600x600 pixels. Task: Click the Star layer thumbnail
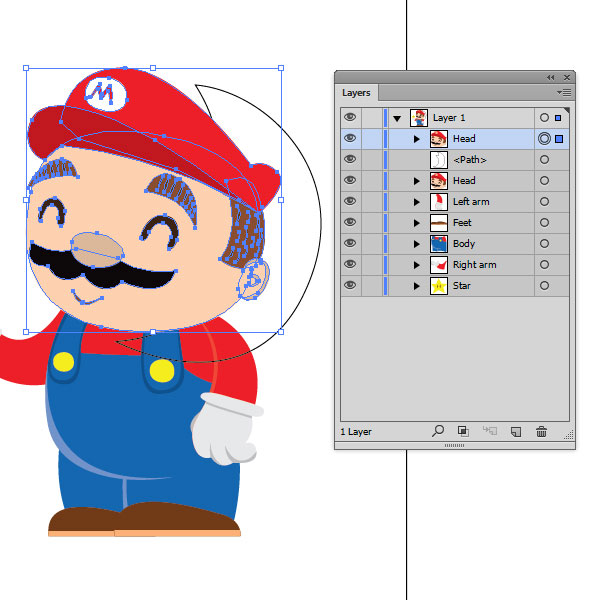438,286
